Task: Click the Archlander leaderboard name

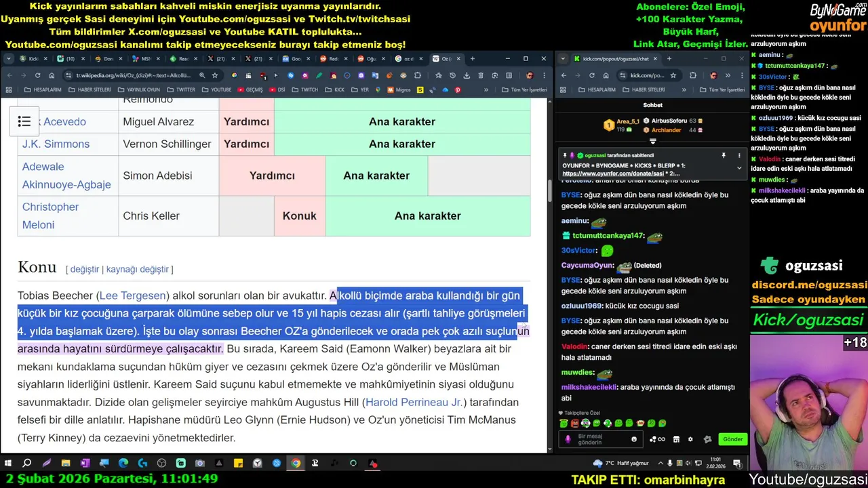Action: pyautogui.click(x=667, y=129)
